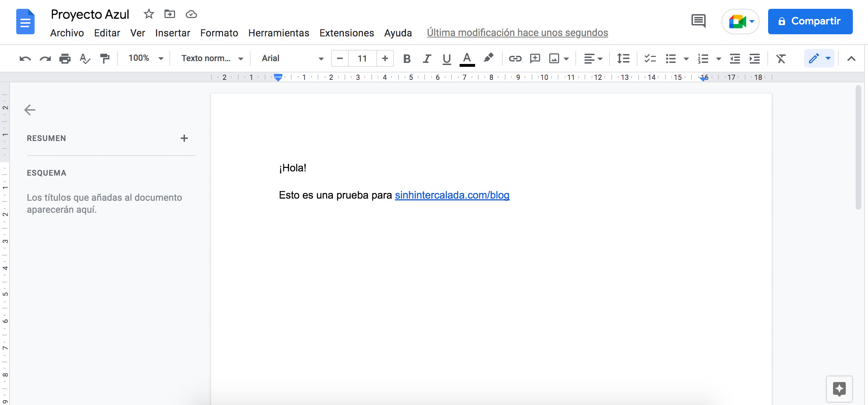Click the Compartir button

click(x=810, y=21)
